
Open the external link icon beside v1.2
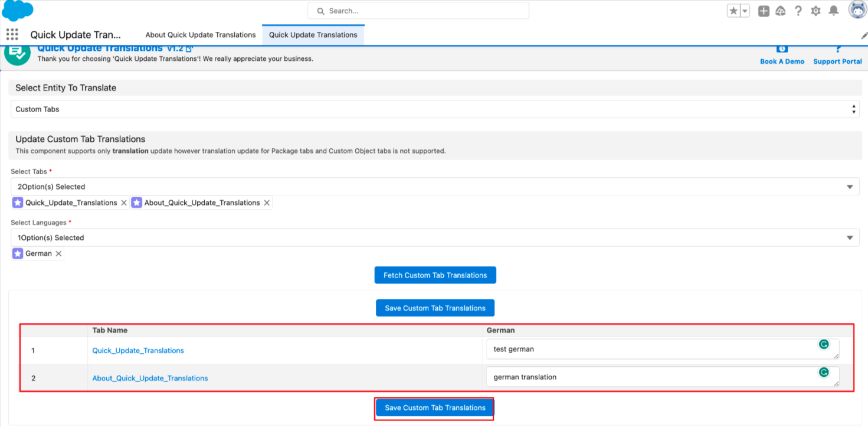coord(189,48)
